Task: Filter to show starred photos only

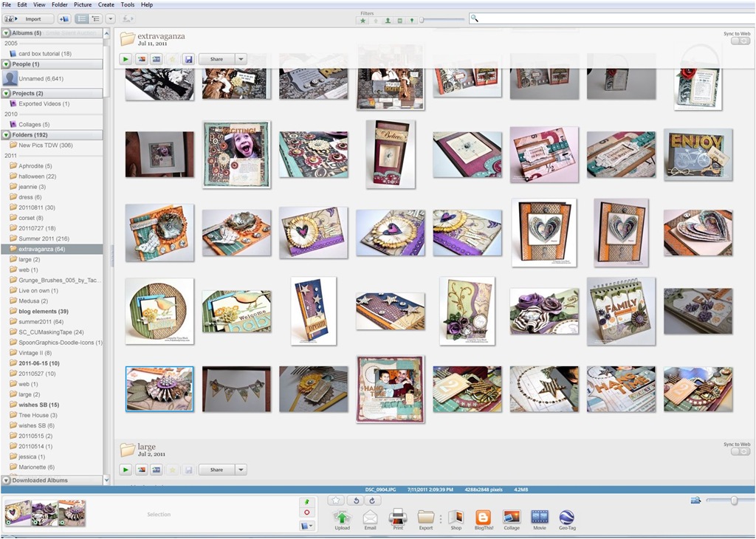Action: (x=363, y=20)
